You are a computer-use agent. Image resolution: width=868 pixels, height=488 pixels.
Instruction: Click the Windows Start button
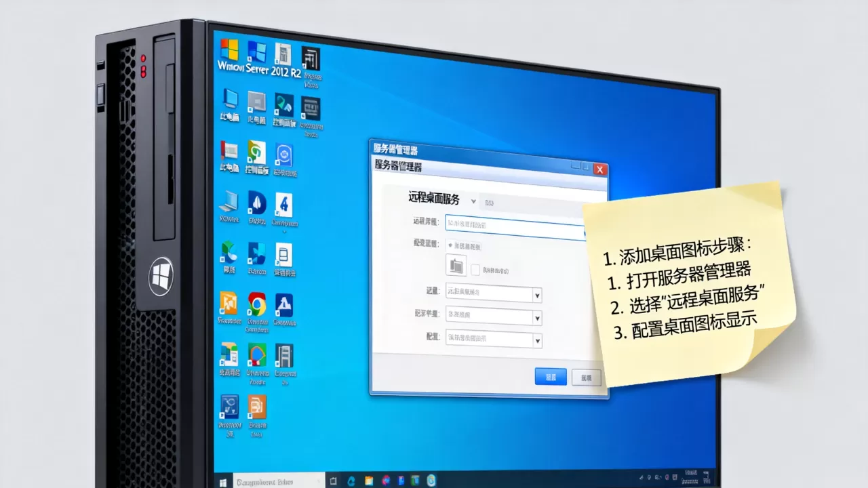[223, 482]
